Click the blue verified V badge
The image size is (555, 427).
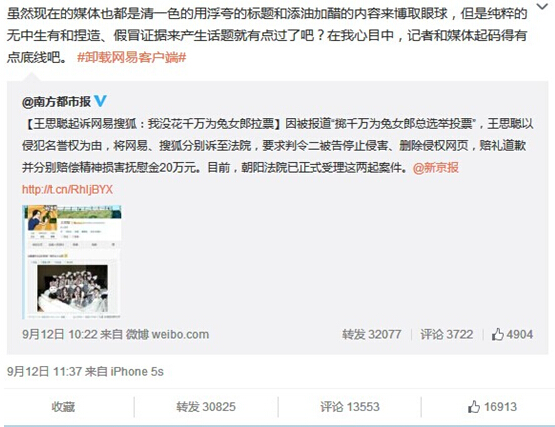point(100,101)
